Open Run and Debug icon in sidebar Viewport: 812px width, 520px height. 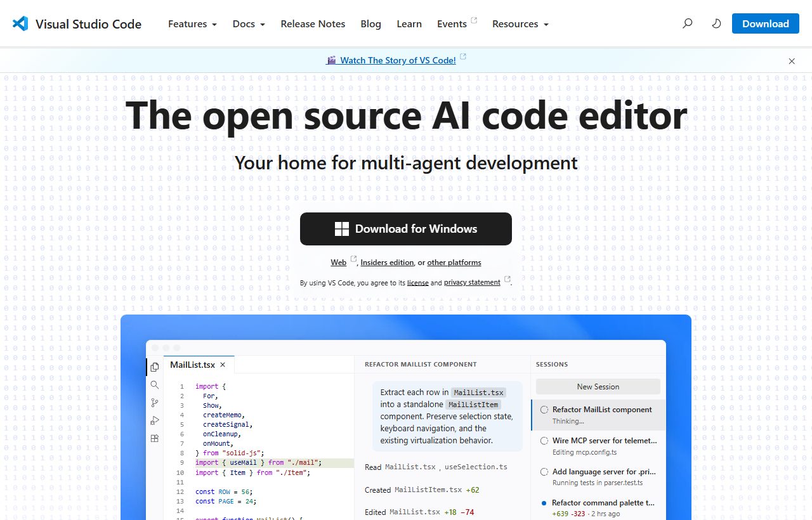pyautogui.click(x=155, y=420)
